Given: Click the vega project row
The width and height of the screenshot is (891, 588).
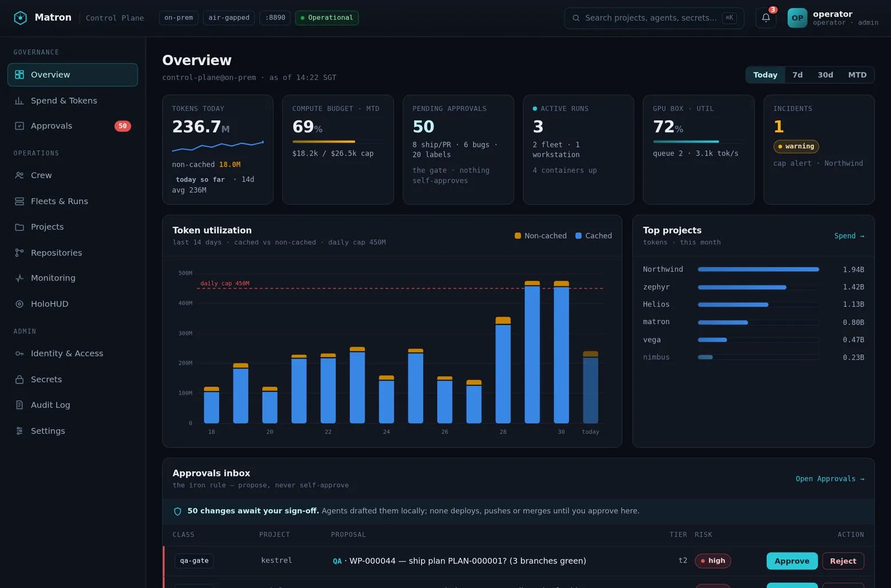Looking at the screenshot, I should 753,340.
